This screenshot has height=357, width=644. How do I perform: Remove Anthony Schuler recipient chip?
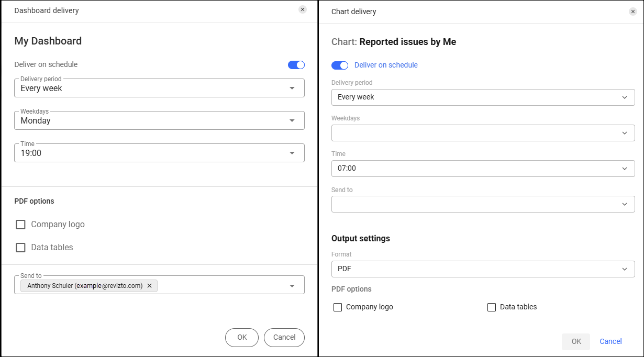149,286
